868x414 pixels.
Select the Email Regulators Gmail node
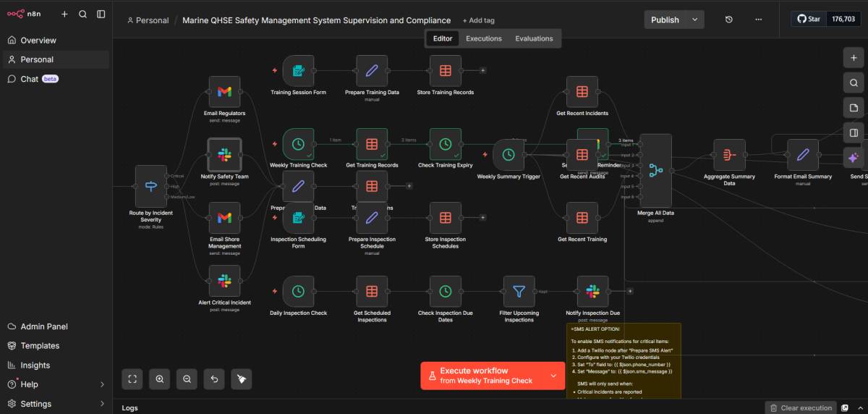224,92
